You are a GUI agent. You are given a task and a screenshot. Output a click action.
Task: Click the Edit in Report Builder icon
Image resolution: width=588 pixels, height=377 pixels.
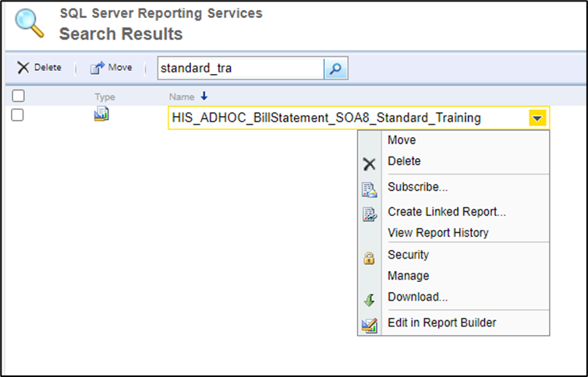click(x=370, y=325)
